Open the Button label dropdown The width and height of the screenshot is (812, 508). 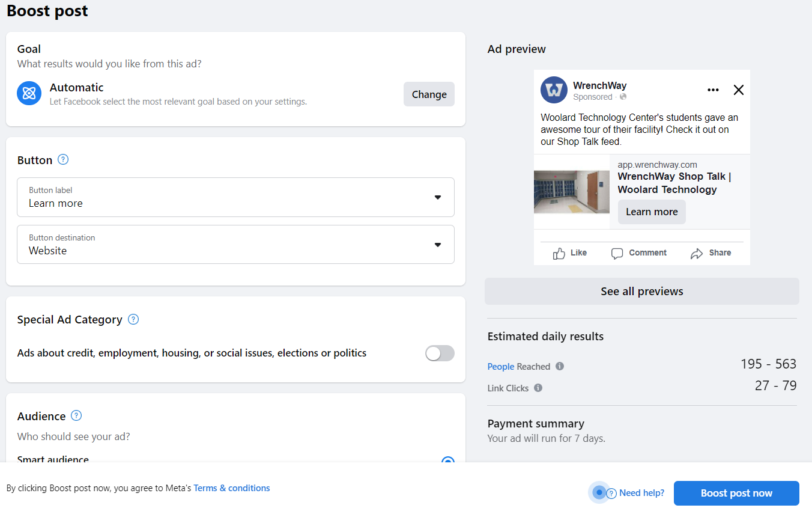(x=235, y=197)
